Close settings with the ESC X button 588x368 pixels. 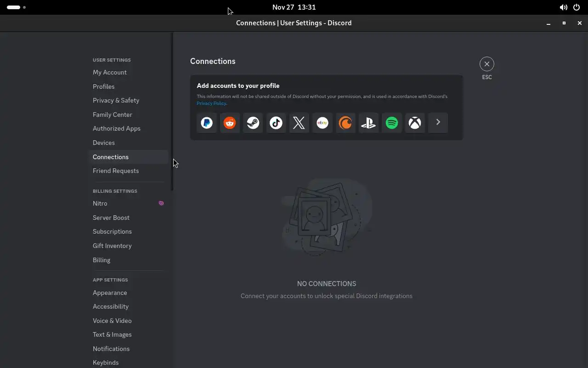(x=487, y=64)
